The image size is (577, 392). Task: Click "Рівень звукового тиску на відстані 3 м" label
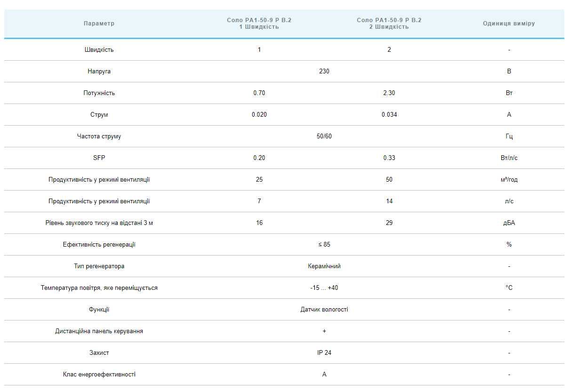point(99,223)
